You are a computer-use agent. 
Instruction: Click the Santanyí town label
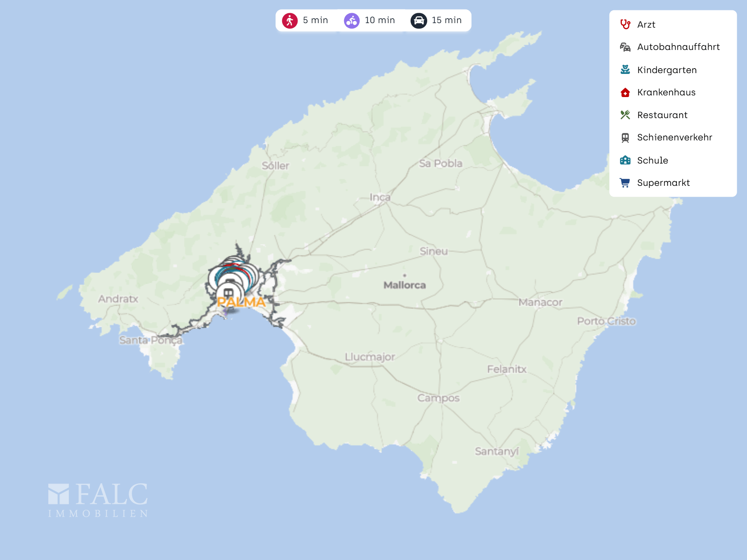point(496,451)
